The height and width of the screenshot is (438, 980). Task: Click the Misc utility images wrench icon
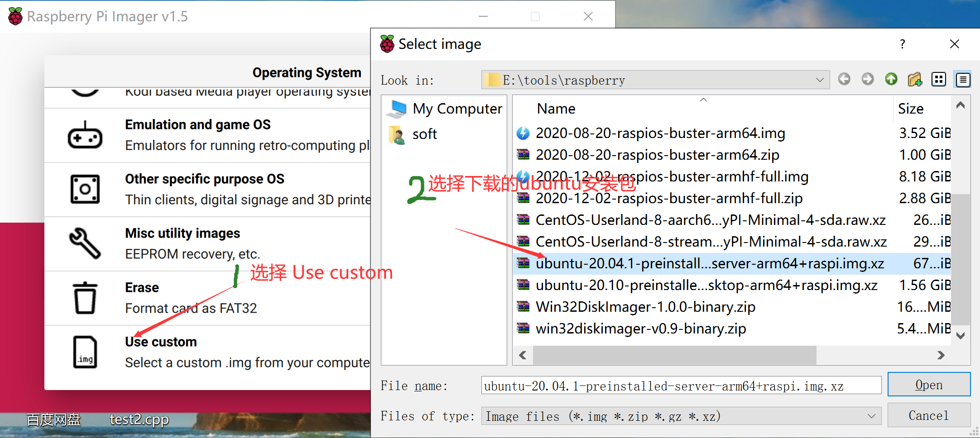pos(85,243)
